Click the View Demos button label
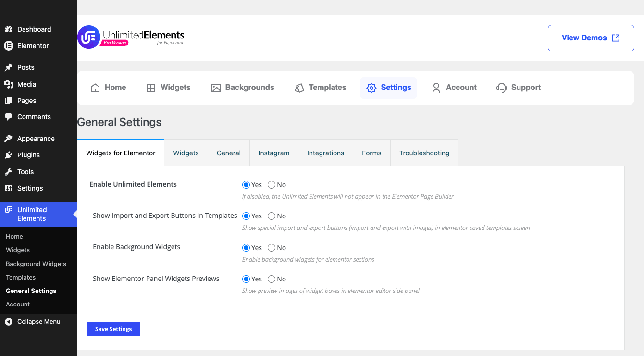 point(584,38)
